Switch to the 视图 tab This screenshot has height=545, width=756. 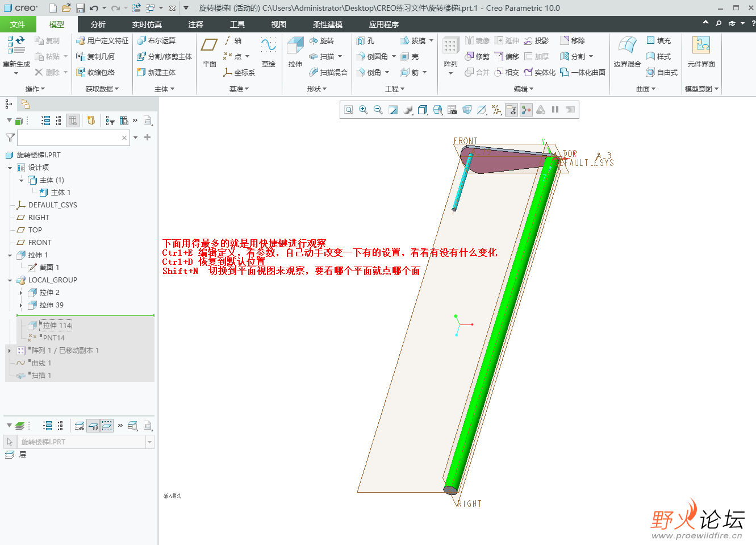tap(279, 24)
